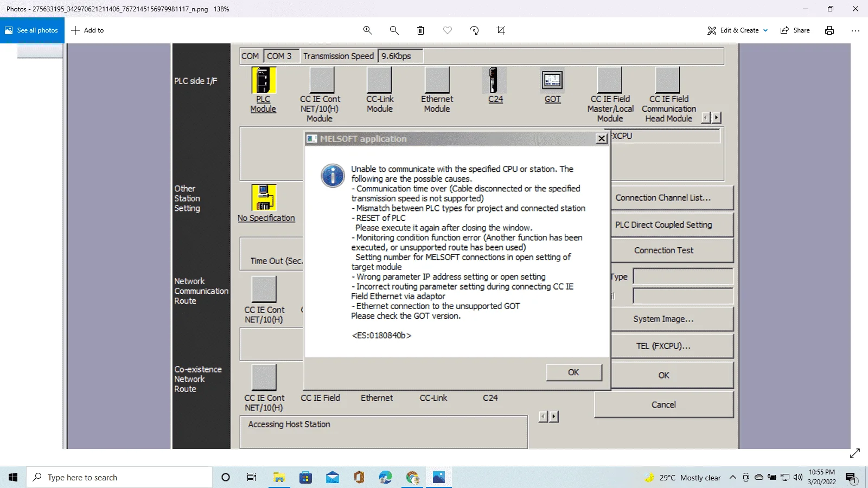Select CC IE Field Communication Head Module icon
The image size is (868, 488).
(x=667, y=80)
